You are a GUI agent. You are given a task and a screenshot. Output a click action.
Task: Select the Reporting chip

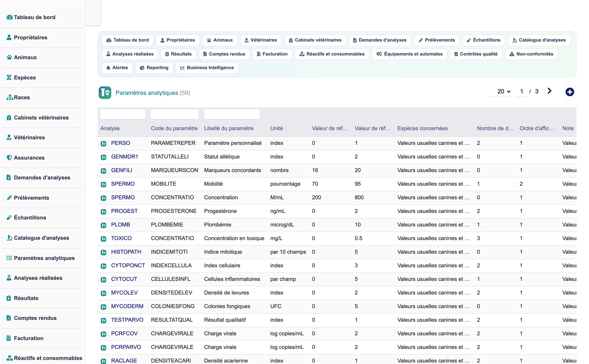pos(154,68)
